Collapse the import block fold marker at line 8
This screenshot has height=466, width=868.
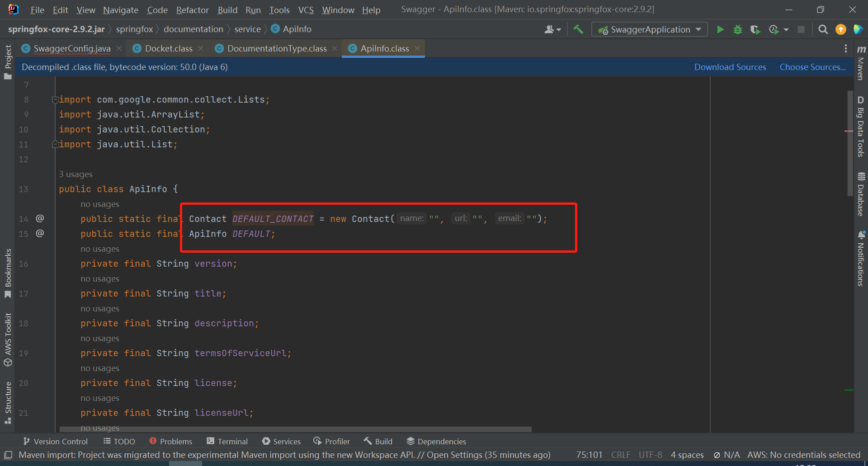click(55, 99)
